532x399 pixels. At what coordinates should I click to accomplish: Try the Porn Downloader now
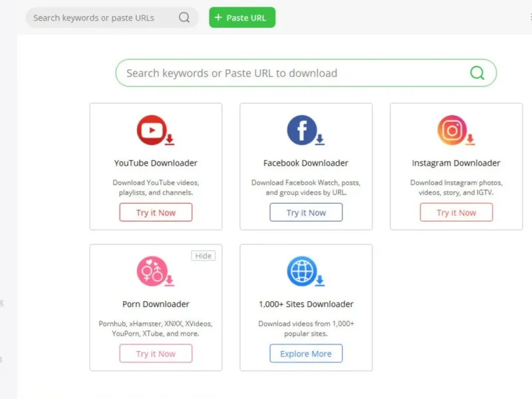[156, 354]
